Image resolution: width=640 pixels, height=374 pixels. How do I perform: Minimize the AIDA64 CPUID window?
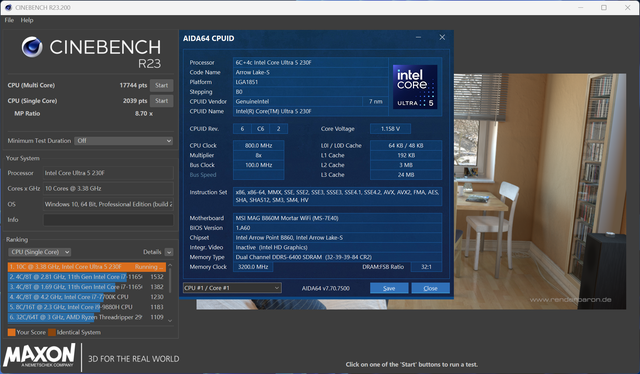tap(418, 37)
